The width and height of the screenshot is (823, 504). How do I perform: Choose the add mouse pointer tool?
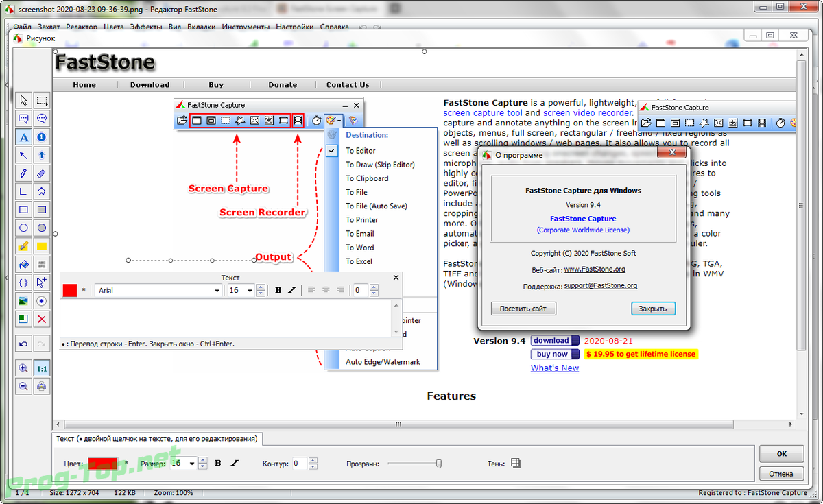click(x=42, y=283)
